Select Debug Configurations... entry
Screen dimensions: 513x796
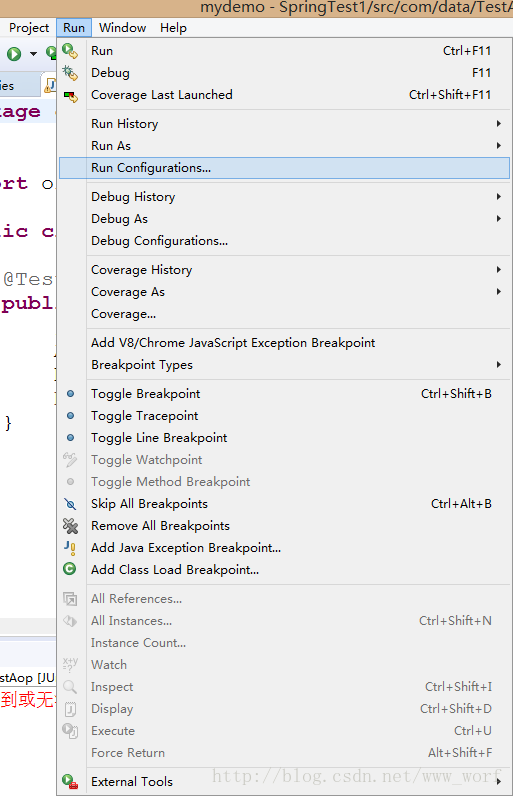pyautogui.click(x=284, y=241)
